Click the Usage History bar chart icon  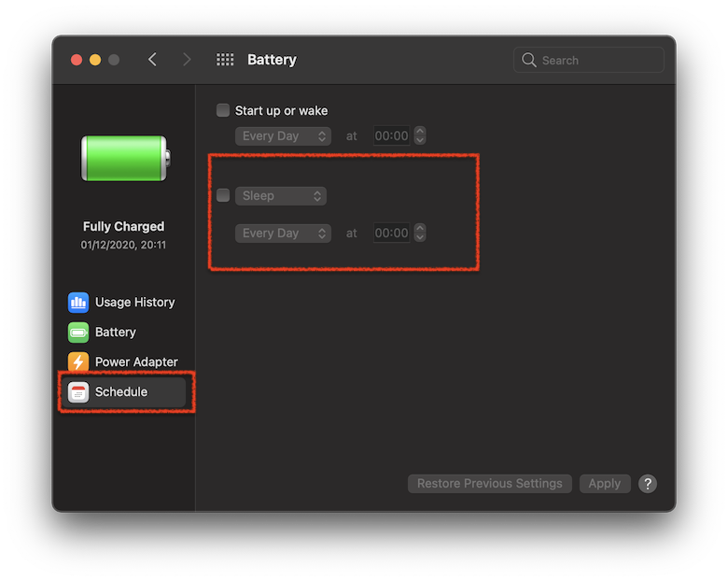[x=78, y=303]
